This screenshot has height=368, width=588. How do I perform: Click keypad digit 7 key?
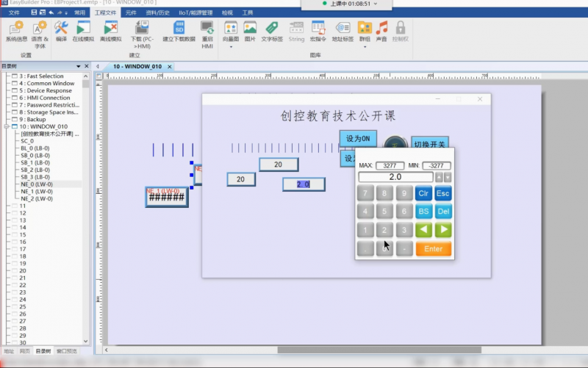point(365,193)
